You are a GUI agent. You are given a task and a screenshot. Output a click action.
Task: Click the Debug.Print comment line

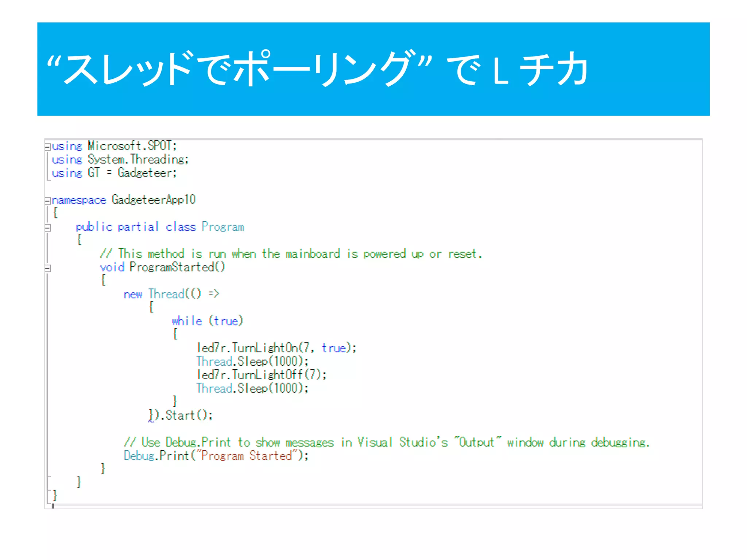point(387,443)
